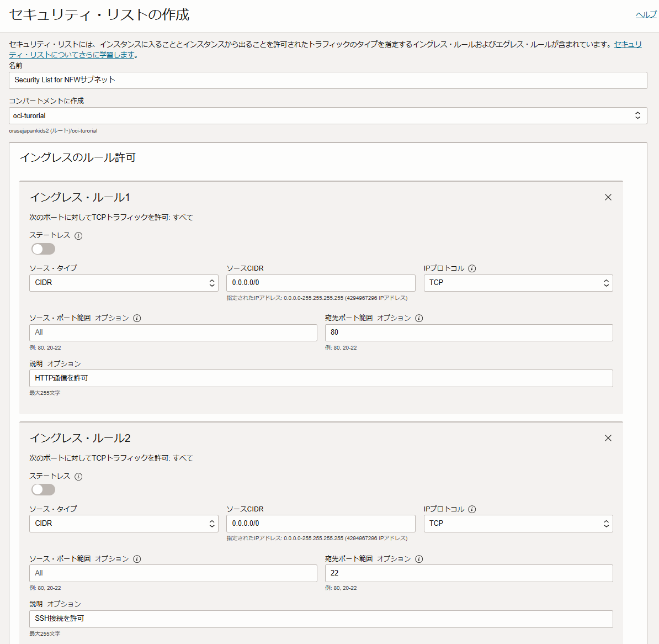This screenshot has height=644, width=659.
Task: Open the ヘルプ link
Action: (646, 15)
